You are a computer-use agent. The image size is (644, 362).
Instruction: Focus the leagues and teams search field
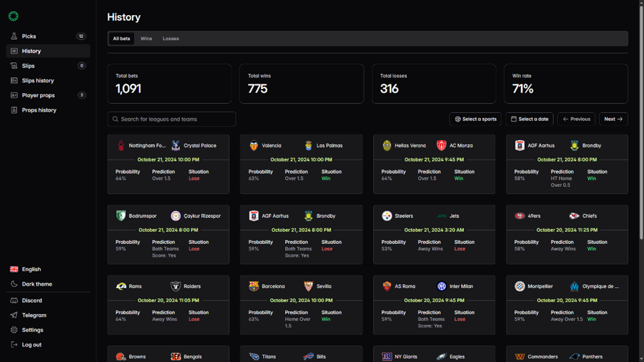171,119
